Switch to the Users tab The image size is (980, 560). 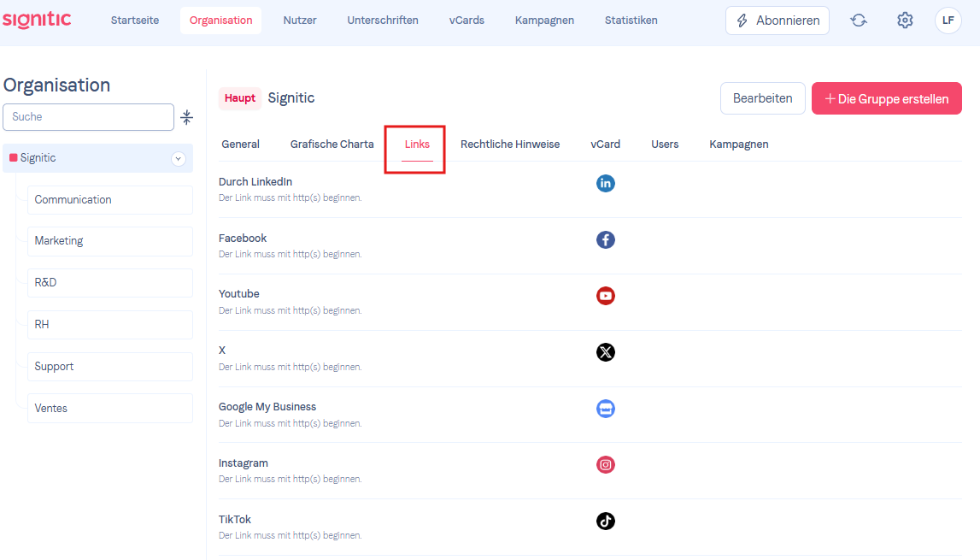point(665,144)
